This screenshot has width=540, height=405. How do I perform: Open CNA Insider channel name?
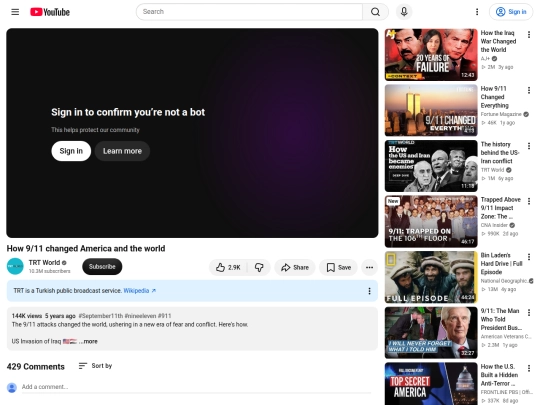coord(494,225)
